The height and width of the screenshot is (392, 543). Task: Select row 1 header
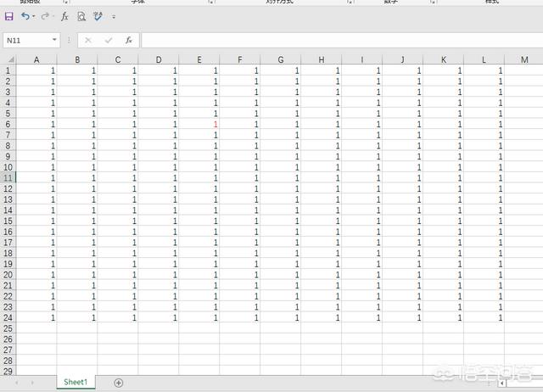coord(8,70)
